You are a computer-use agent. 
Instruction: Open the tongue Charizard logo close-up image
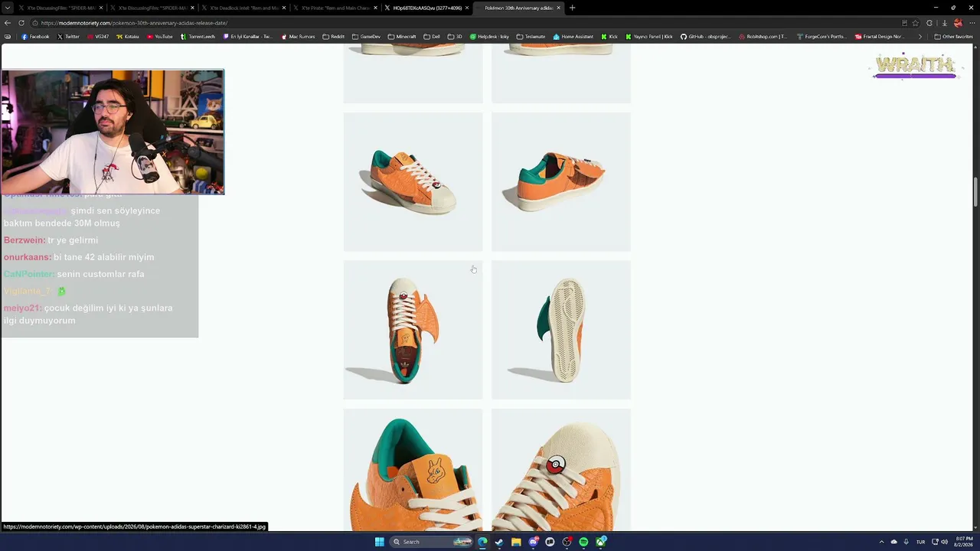tap(413, 470)
